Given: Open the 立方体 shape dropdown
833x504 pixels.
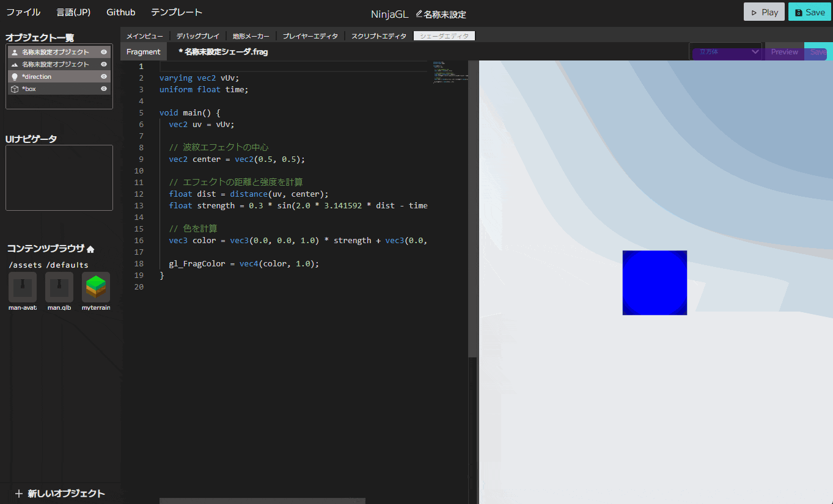Looking at the screenshot, I should coord(726,53).
